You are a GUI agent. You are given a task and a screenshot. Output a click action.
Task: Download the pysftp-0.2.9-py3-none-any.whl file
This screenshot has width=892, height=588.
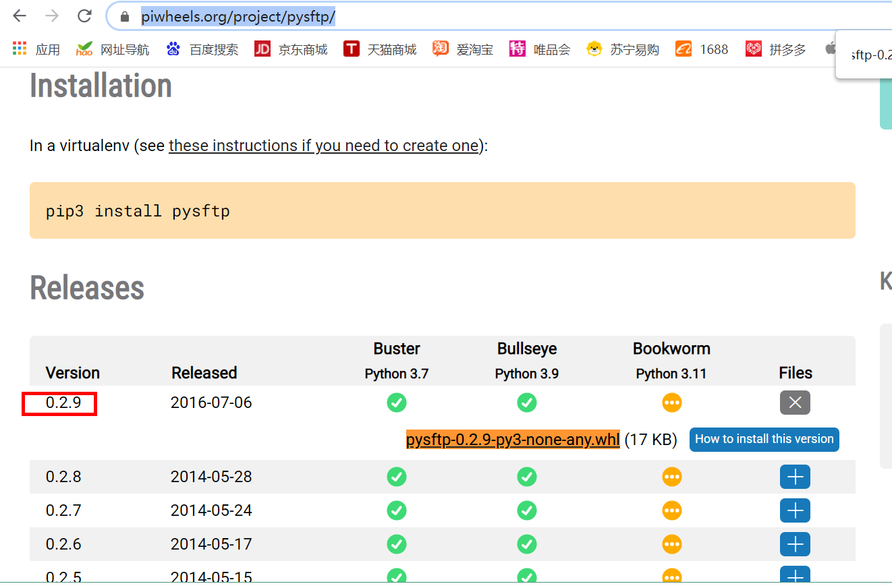pos(512,439)
